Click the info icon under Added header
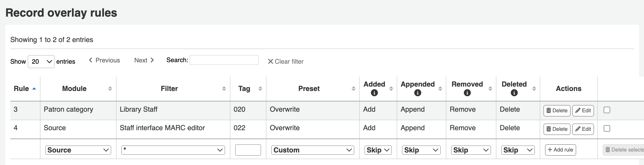This screenshot has width=644, height=165. [x=374, y=93]
